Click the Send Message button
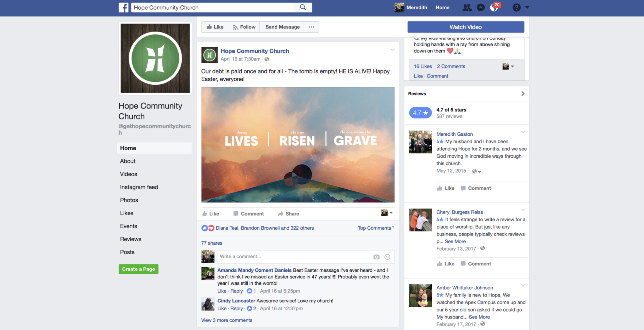The width and height of the screenshot is (644, 330). (282, 27)
